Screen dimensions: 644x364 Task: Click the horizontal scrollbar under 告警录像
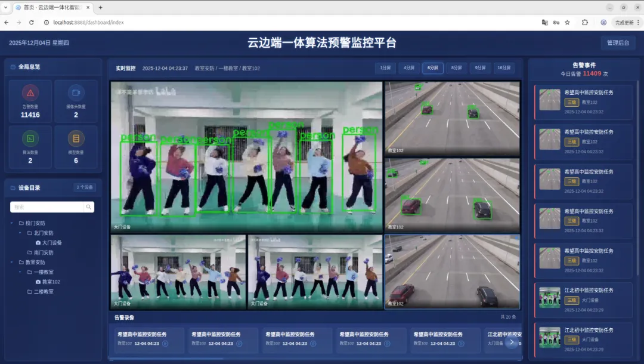pyautogui.click(x=167, y=359)
